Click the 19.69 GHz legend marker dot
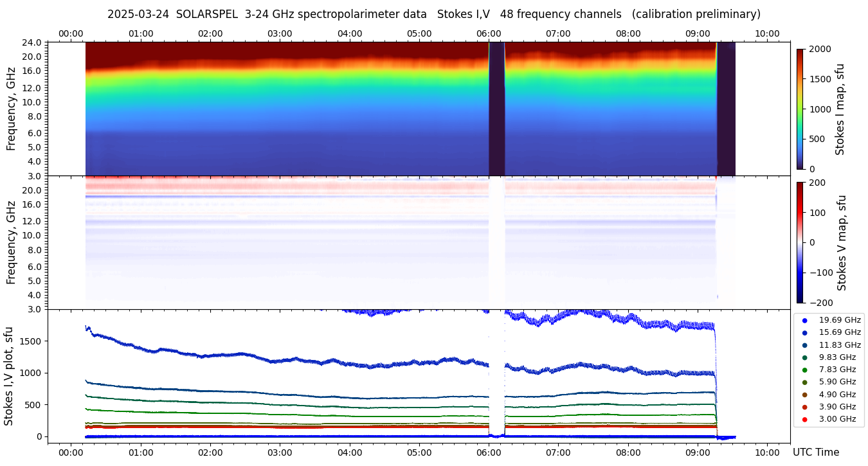868x466 pixels. pos(804,320)
